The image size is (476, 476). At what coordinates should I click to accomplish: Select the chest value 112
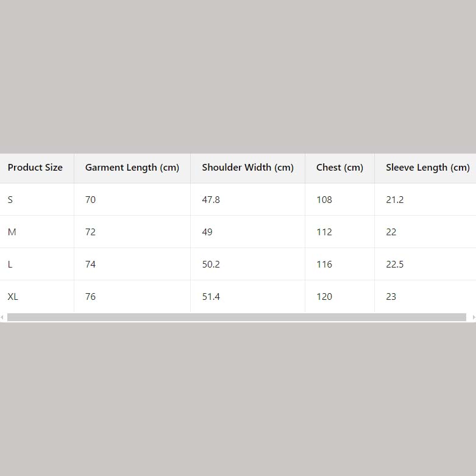point(324,232)
